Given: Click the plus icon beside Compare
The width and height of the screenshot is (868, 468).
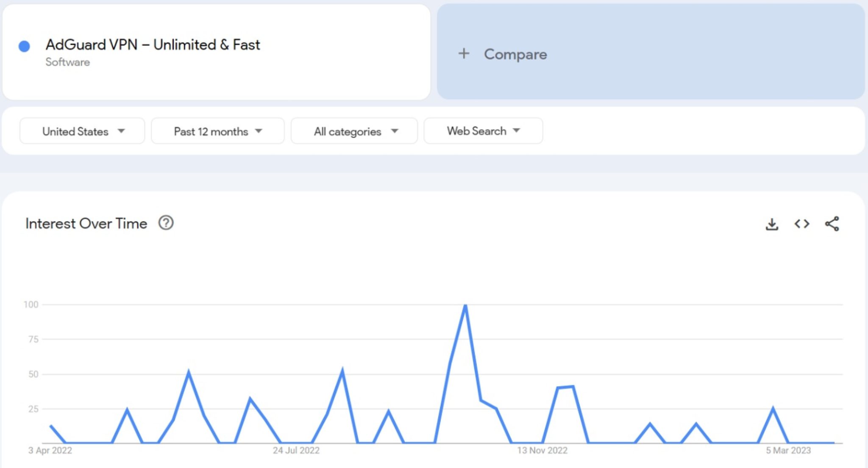Looking at the screenshot, I should 464,53.
